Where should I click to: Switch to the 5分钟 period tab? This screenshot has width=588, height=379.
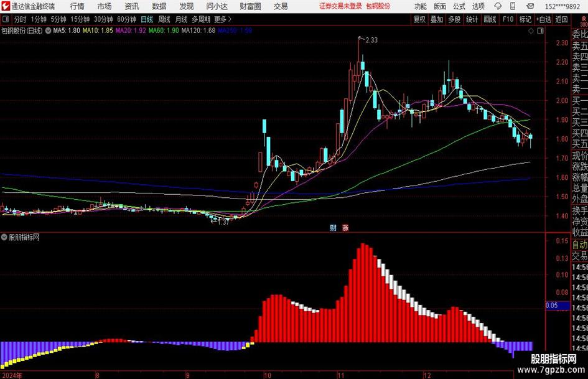click(x=58, y=19)
